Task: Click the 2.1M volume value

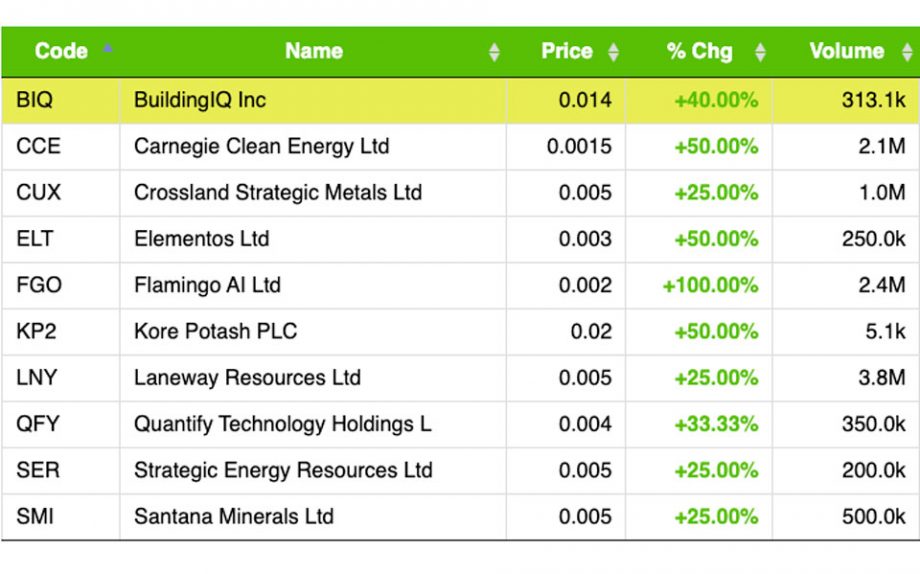Action: coord(882,146)
